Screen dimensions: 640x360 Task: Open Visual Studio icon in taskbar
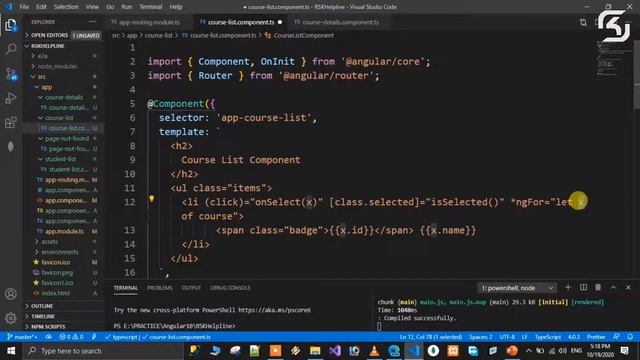click(335, 351)
